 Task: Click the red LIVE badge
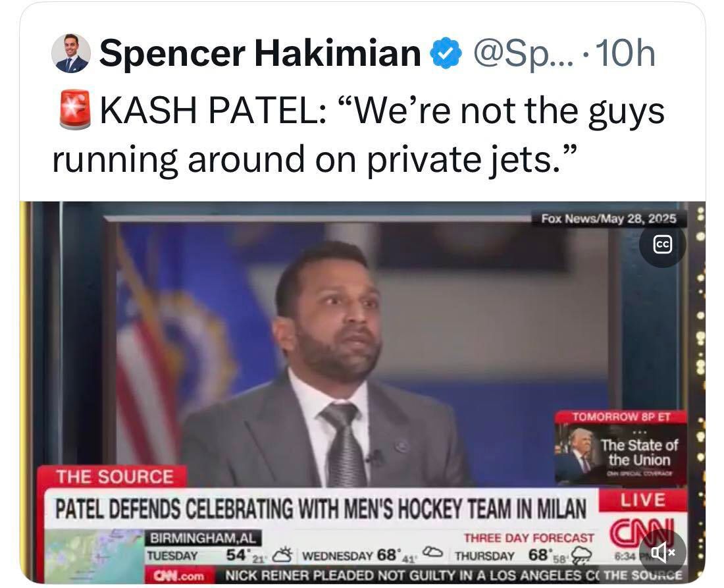tap(642, 500)
